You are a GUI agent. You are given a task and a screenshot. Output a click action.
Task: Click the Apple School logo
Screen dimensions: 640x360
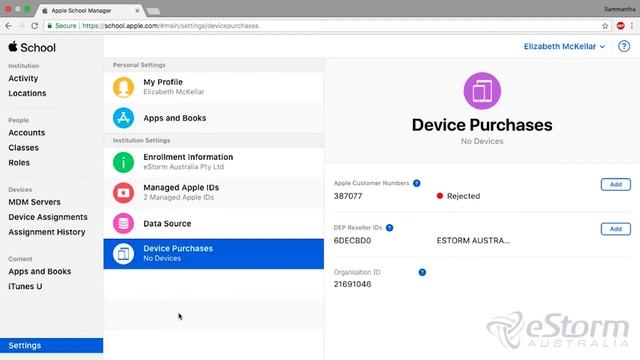tap(32, 47)
